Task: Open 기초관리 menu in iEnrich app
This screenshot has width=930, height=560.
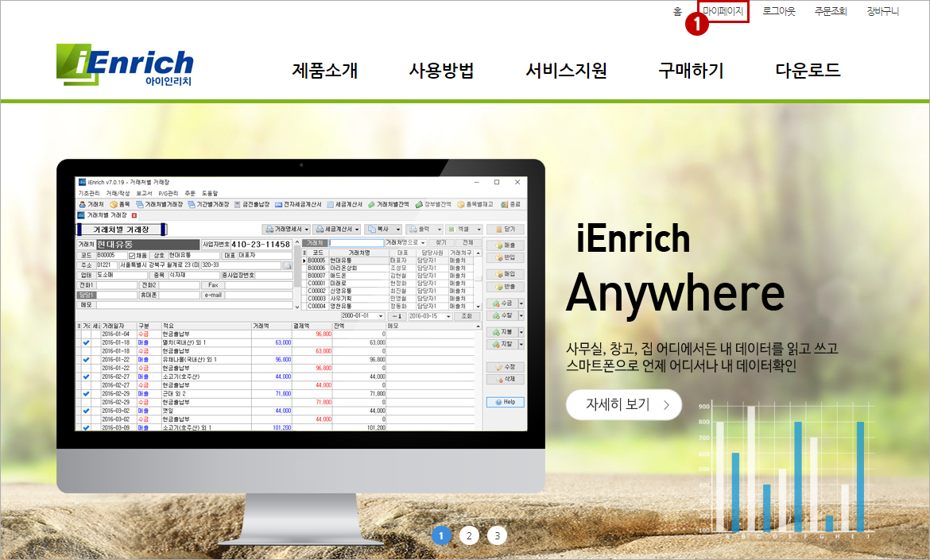Action: 89,194
